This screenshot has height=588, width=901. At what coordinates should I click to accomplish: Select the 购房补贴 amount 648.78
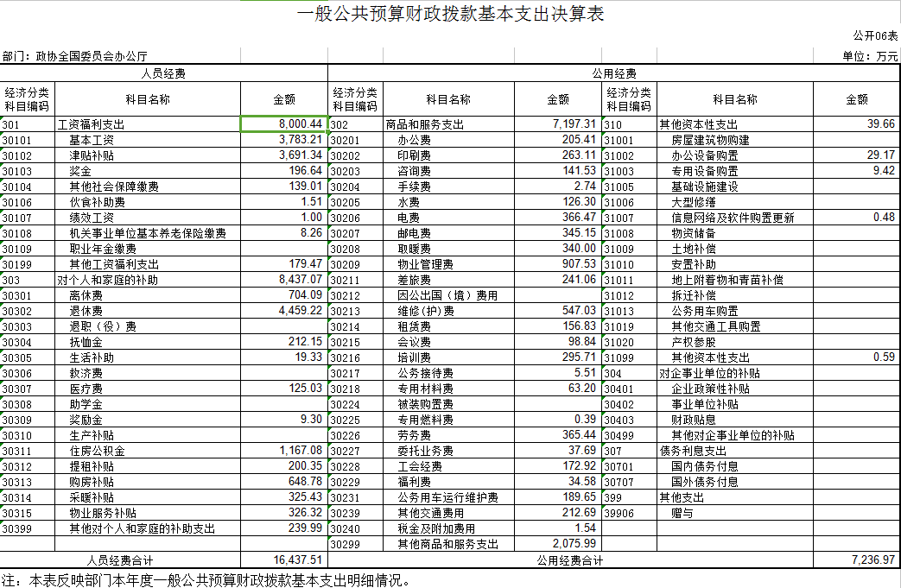tap(284, 481)
